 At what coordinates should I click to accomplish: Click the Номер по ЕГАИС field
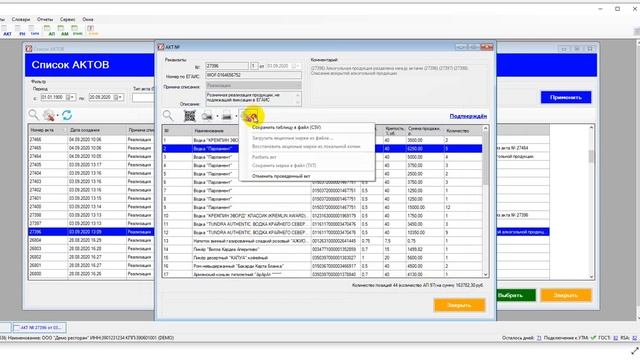coord(253,76)
